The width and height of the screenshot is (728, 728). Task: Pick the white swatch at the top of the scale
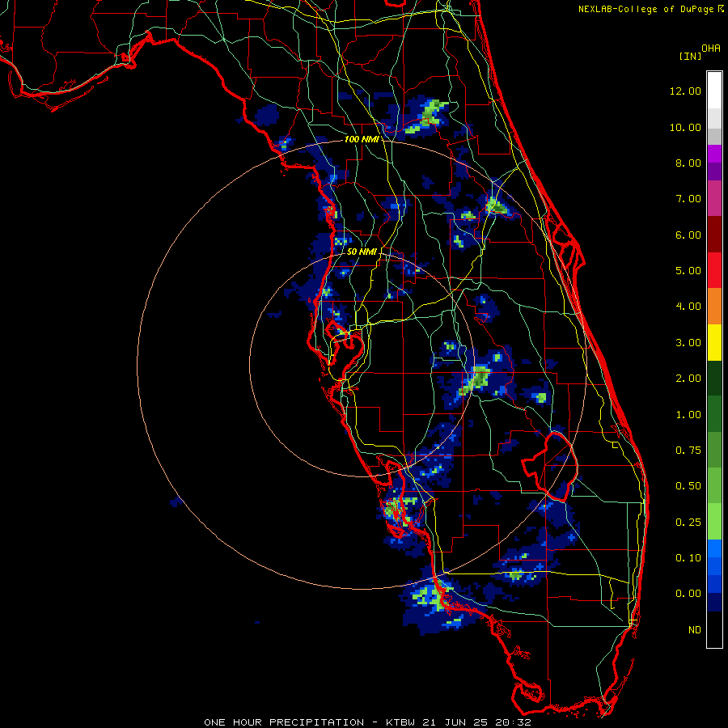[714, 90]
